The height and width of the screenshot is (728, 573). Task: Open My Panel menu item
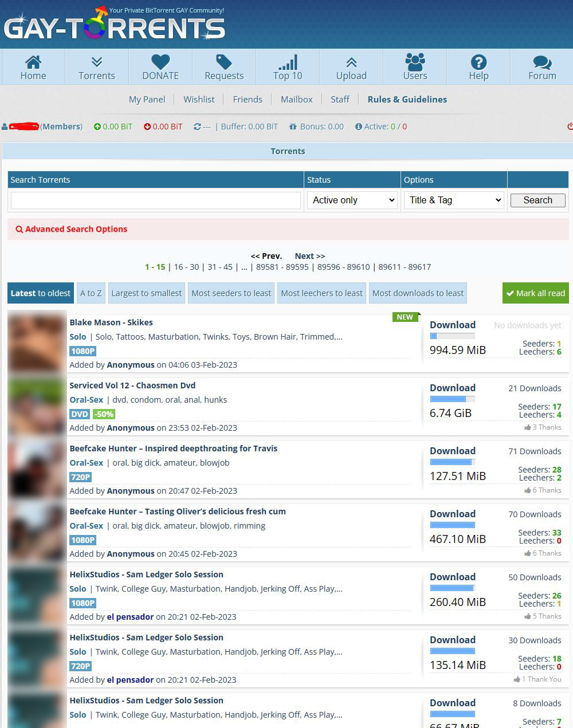pyautogui.click(x=147, y=99)
